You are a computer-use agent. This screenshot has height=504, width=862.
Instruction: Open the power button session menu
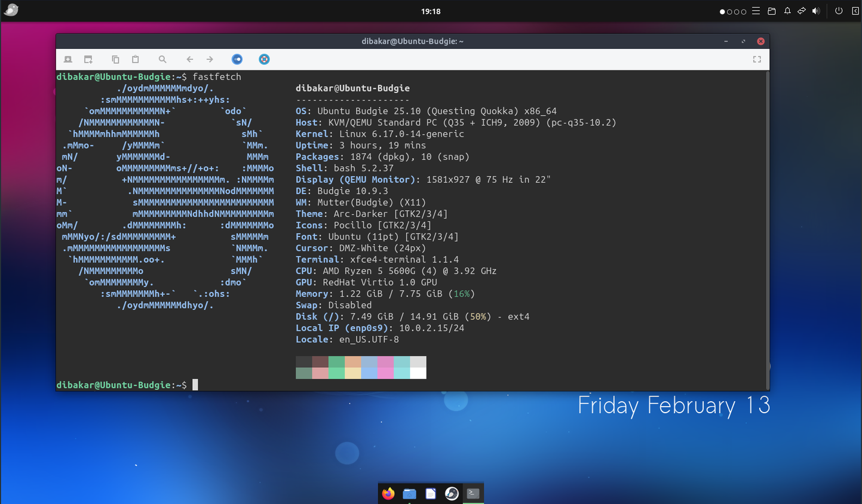[839, 11]
